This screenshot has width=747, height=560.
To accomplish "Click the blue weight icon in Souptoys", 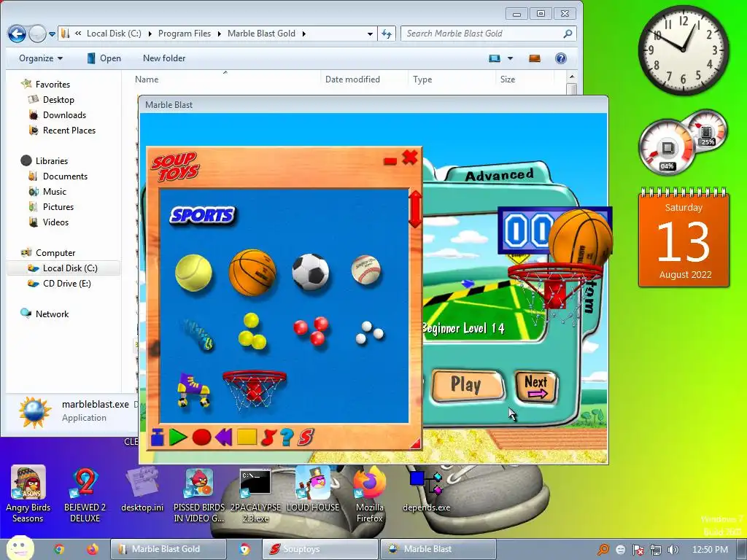I will (x=158, y=437).
